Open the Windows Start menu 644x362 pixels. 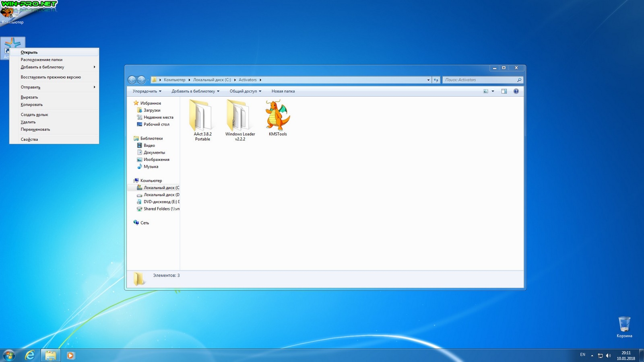(9, 355)
